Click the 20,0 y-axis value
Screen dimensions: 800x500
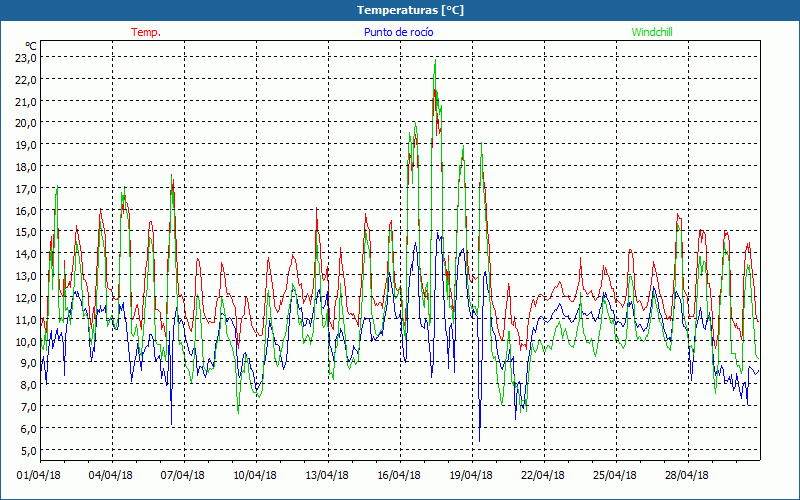(x=26, y=123)
